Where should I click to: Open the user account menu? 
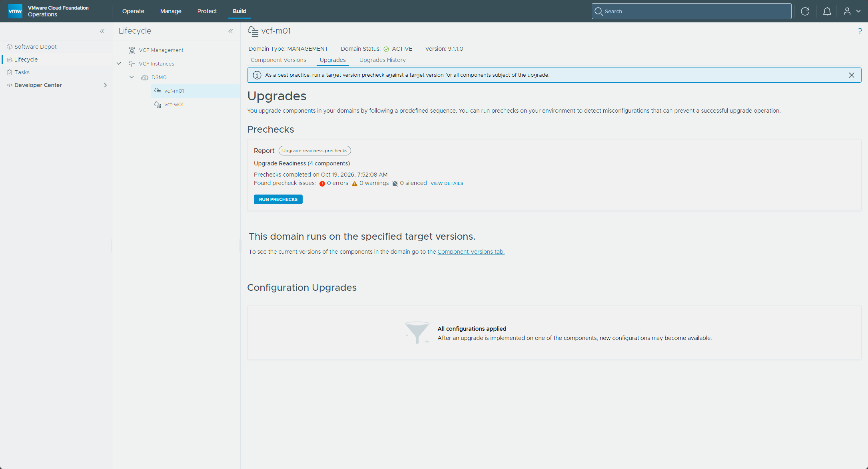click(852, 11)
